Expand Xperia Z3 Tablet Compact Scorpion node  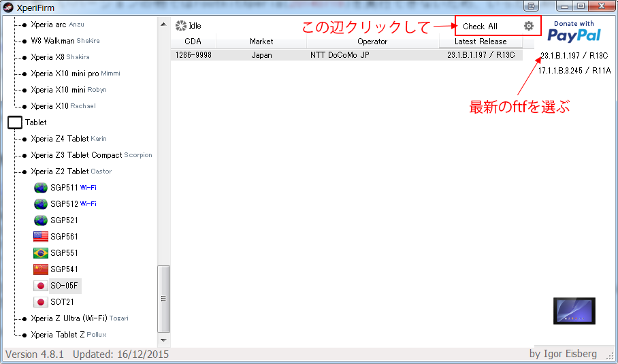point(91,155)
